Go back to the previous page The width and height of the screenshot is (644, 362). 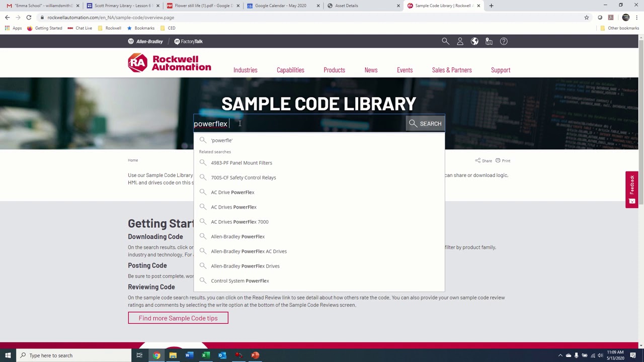click(x=7, y=18)
